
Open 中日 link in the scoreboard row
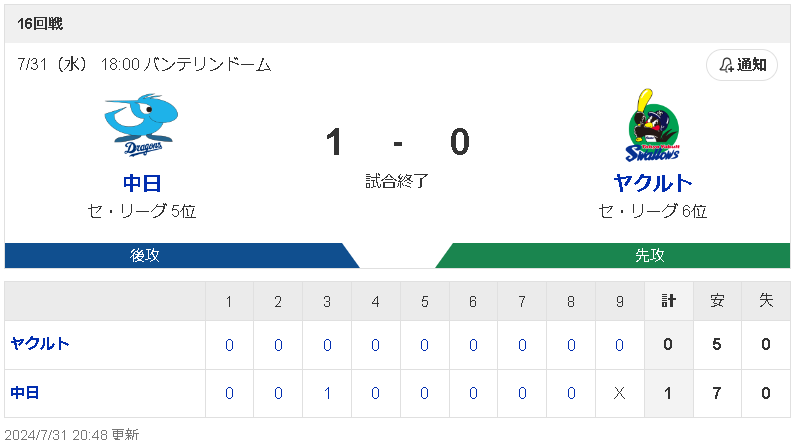[25, 393]
